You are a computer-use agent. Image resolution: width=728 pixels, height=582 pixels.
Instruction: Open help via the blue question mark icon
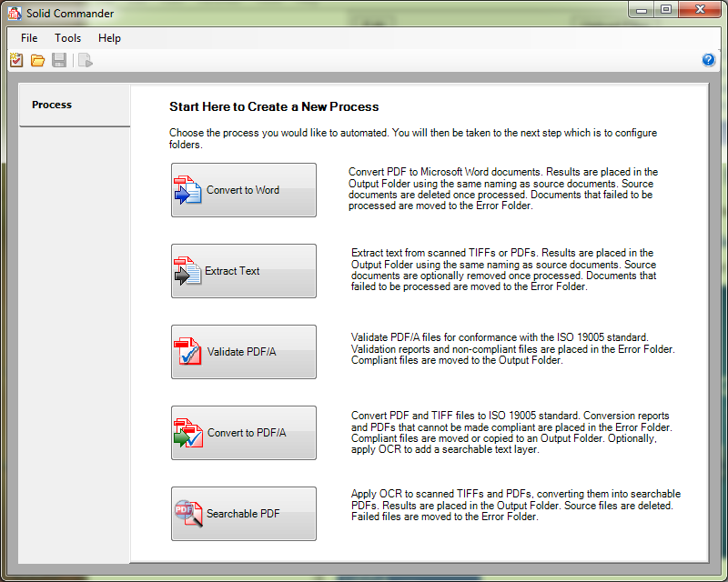coord(709,60)
